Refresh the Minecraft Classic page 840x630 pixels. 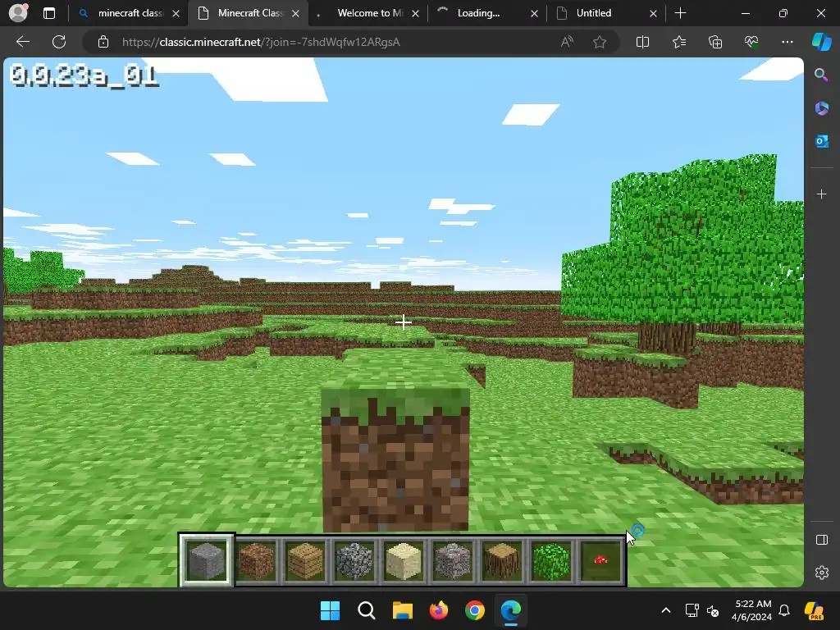[x=59, y=42]
